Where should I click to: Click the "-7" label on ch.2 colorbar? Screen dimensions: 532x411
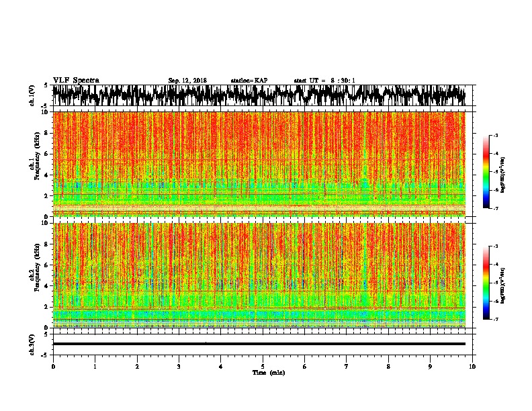tap(496, 319)
